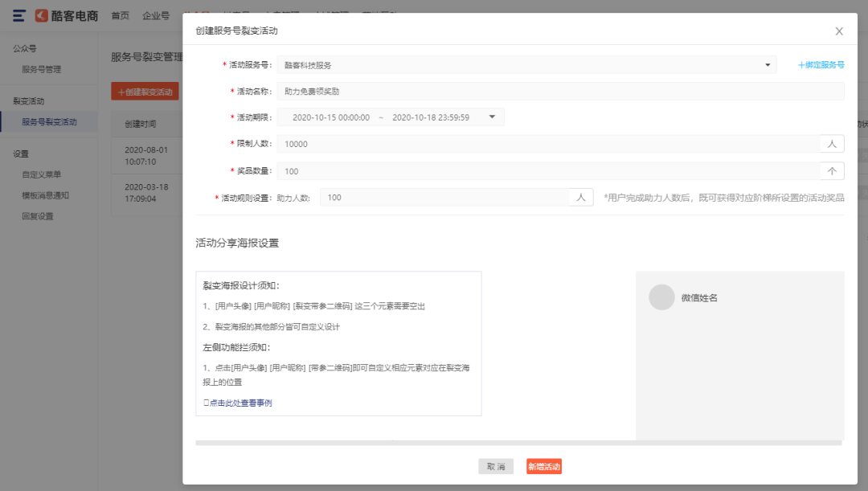
Task: Click the 2020-08-01 10:07:10 table row
Action: (x=146, y=156)
